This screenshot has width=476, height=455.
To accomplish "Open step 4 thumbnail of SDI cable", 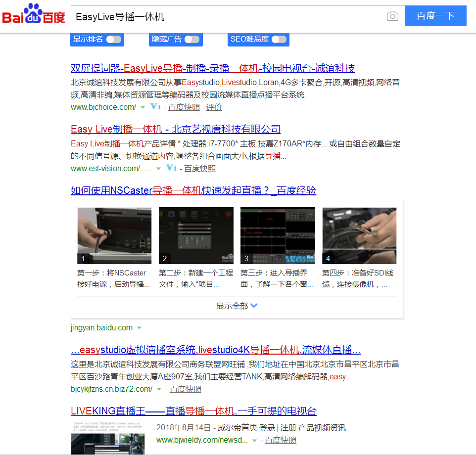I will tap(359, 236).
